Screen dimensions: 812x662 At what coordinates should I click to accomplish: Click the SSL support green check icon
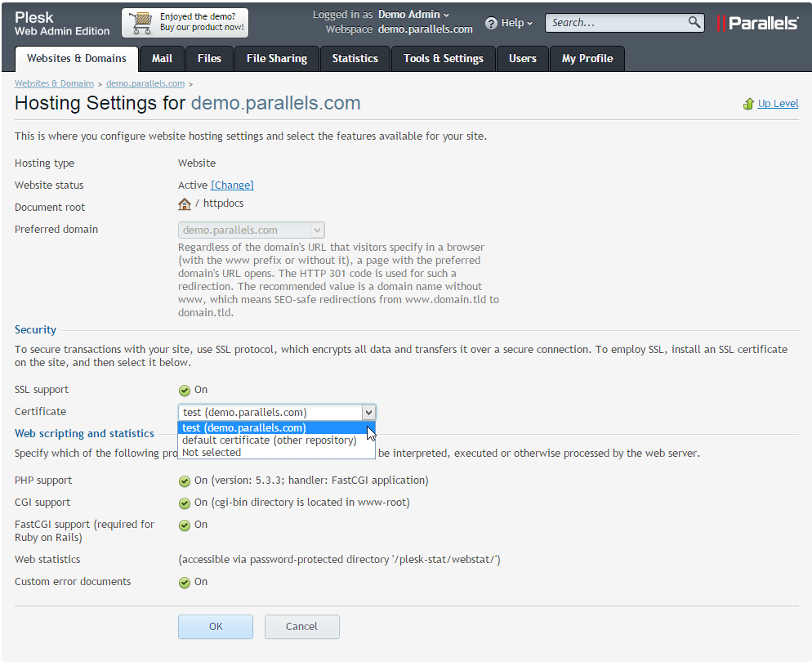click(x=185, y=391)
